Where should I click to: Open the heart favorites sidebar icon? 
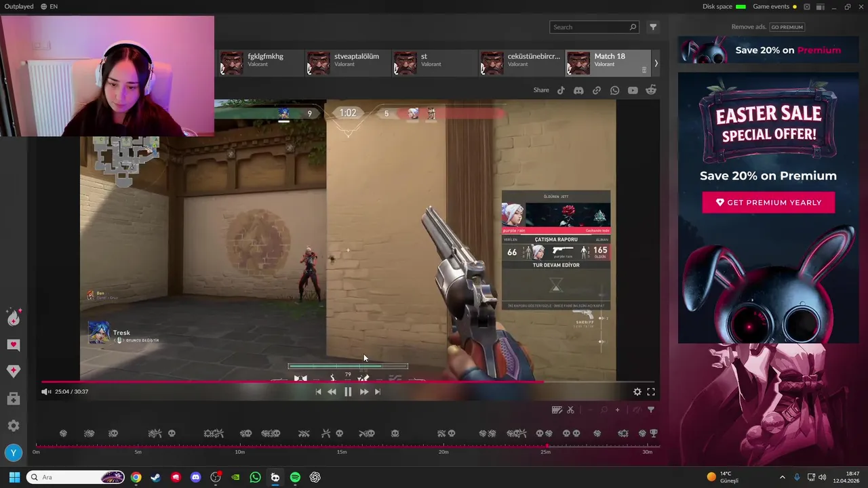click(14, 345)
